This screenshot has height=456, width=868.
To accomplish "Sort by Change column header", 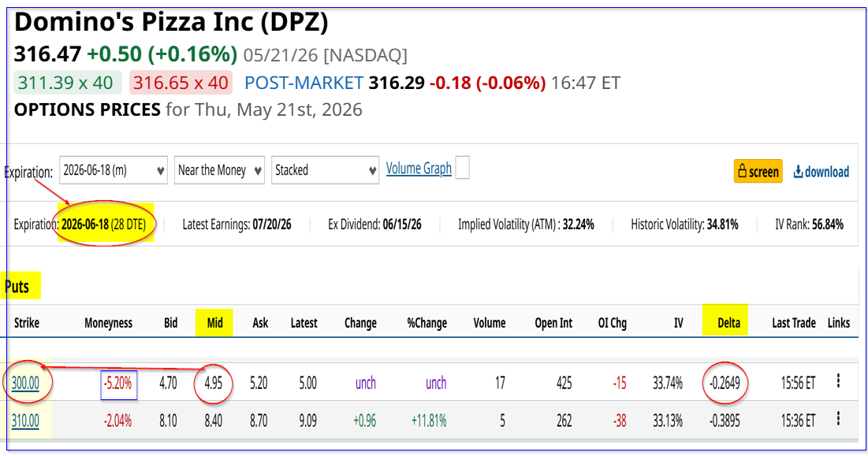I will [360, 324].
